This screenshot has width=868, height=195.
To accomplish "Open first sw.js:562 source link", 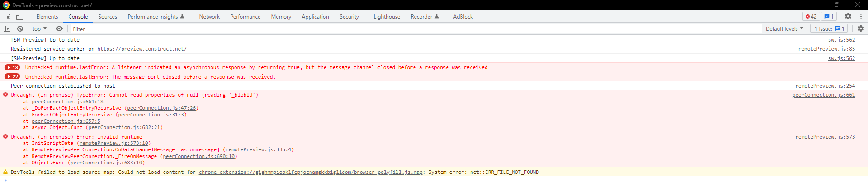I will [x=841, y=40].
